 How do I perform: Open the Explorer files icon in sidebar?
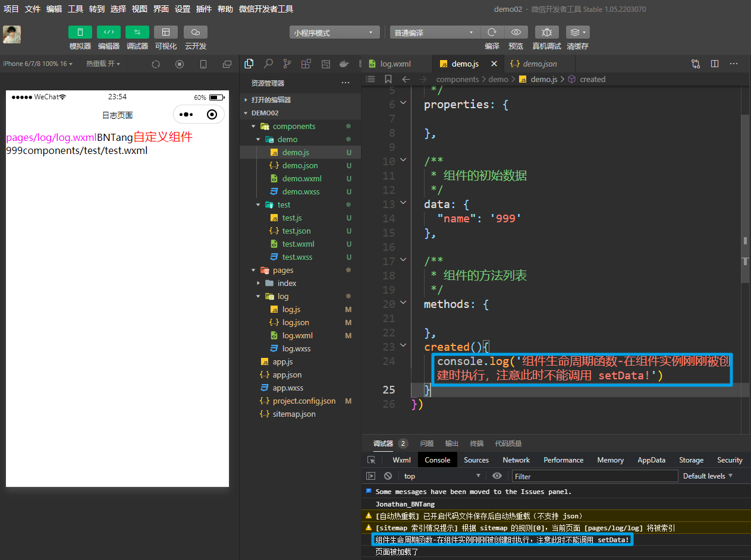tap(249, 64)
